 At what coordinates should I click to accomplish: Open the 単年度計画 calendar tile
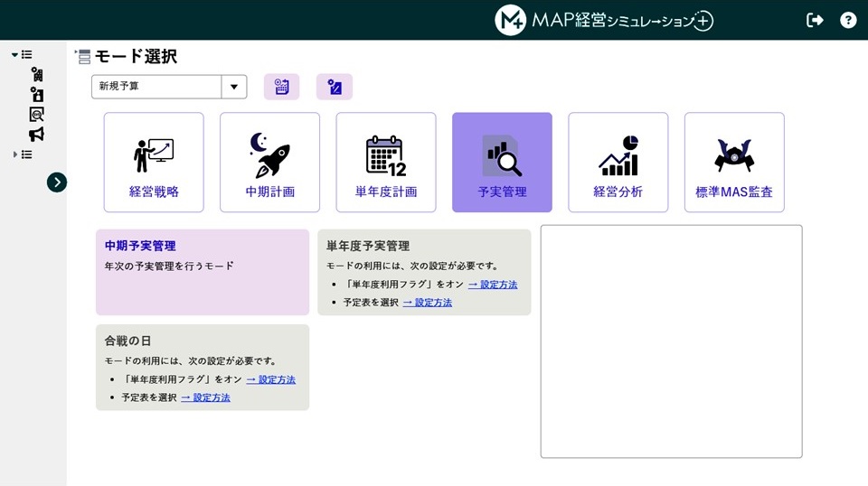386,163
